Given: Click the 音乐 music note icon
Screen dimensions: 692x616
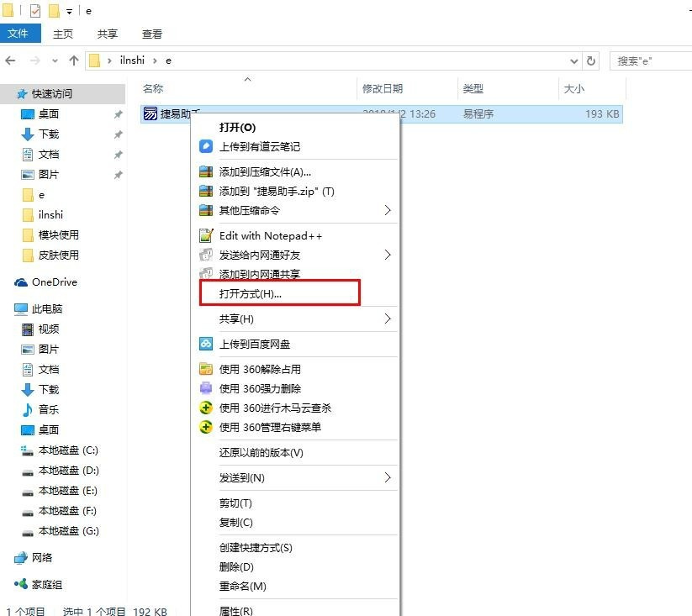Looking at the screenshot, I should [28, 409].
